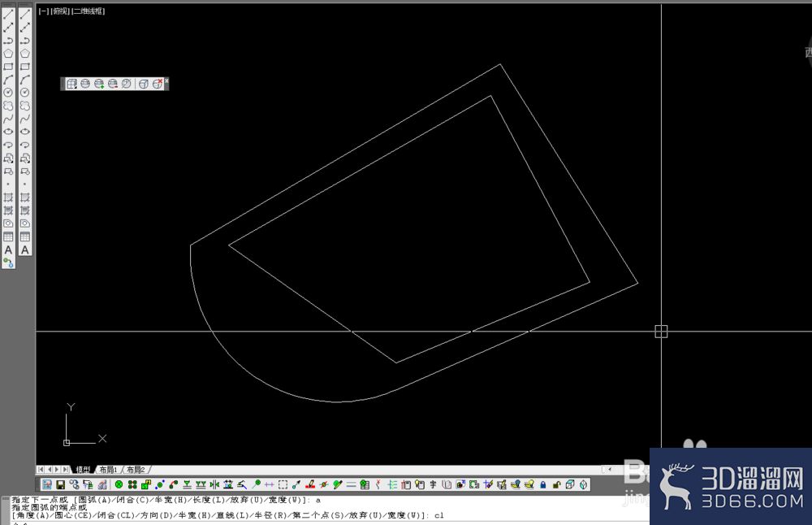Select the Spline tool in the left Draw toolbar
Viewport: 812px width, 525px height.
pos(8,119)
